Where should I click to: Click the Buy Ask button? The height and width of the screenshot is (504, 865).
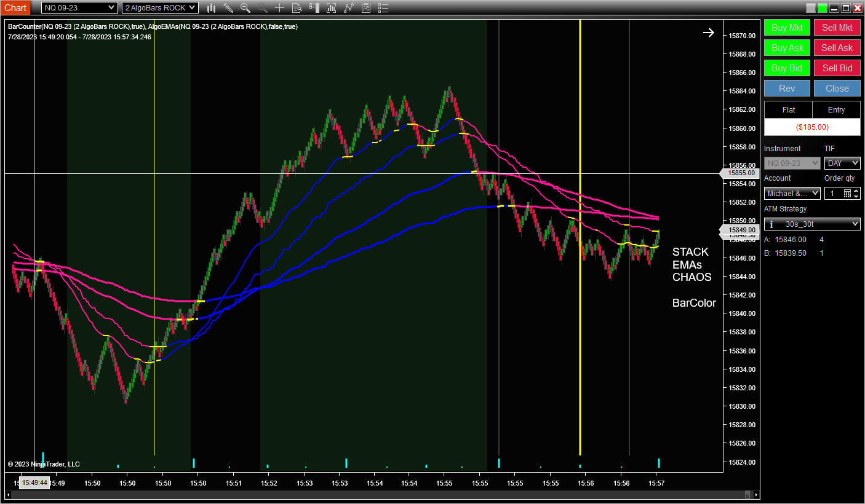pos(787,48)
